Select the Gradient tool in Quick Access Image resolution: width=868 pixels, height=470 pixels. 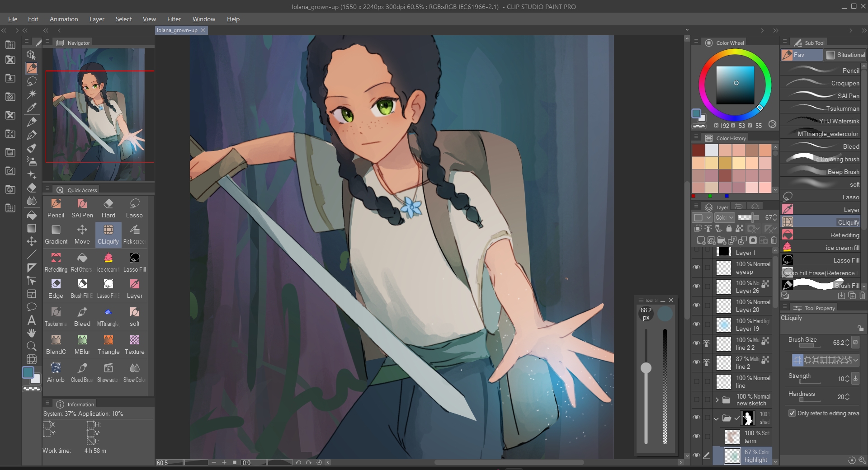click(x=56, y=234)
